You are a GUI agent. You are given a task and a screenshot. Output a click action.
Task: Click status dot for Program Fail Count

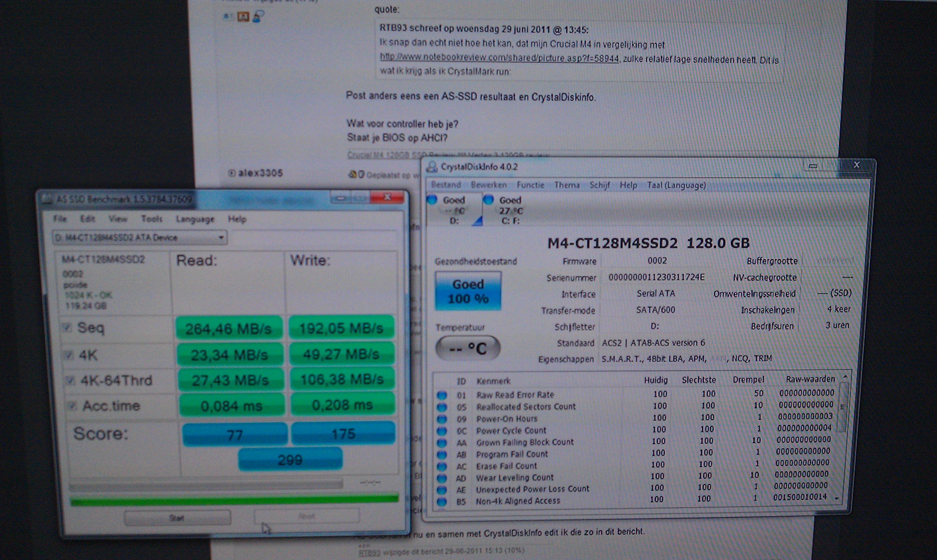pyautogui.click(x=442, y=454)
